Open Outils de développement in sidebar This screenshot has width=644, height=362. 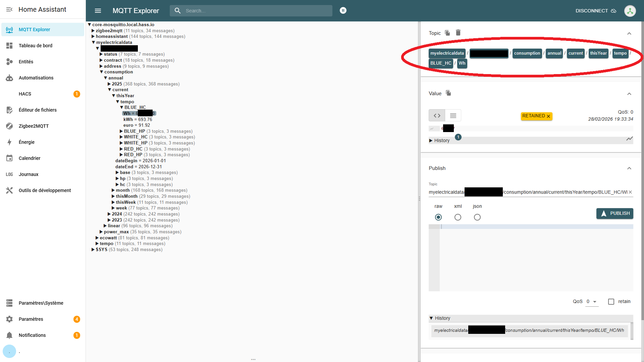pyautogui.click(x=45, y=190)
